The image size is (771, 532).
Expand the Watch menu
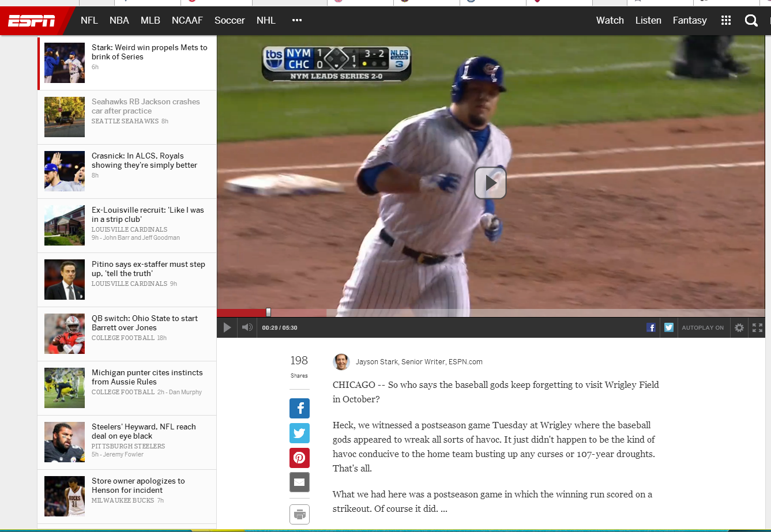click(610, 20)
